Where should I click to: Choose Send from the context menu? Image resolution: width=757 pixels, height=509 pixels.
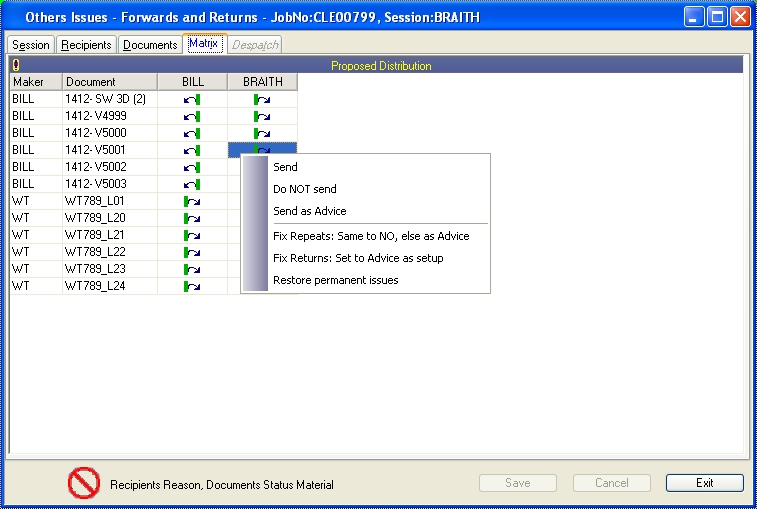tap(285, 167)
